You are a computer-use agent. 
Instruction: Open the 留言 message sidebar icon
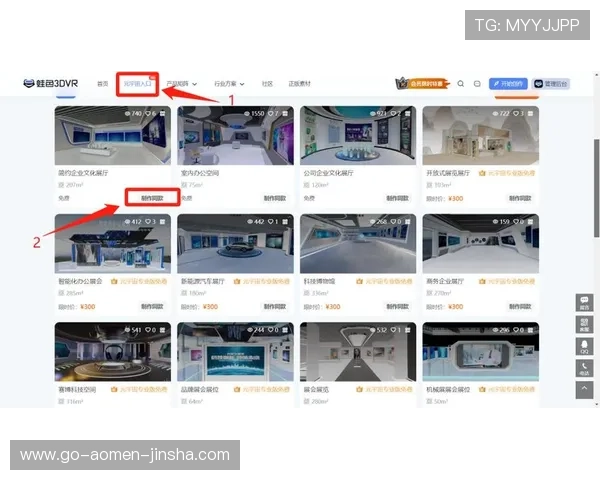pos(584,302)
